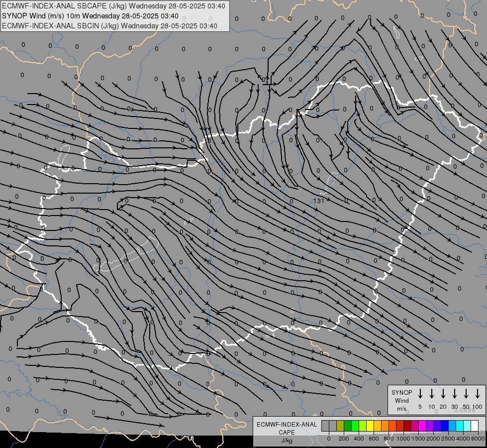The width and height of the screenshot is (487, 448).
Task: Click the SYNOP Wind 10m title line
Action: point(91,16)
